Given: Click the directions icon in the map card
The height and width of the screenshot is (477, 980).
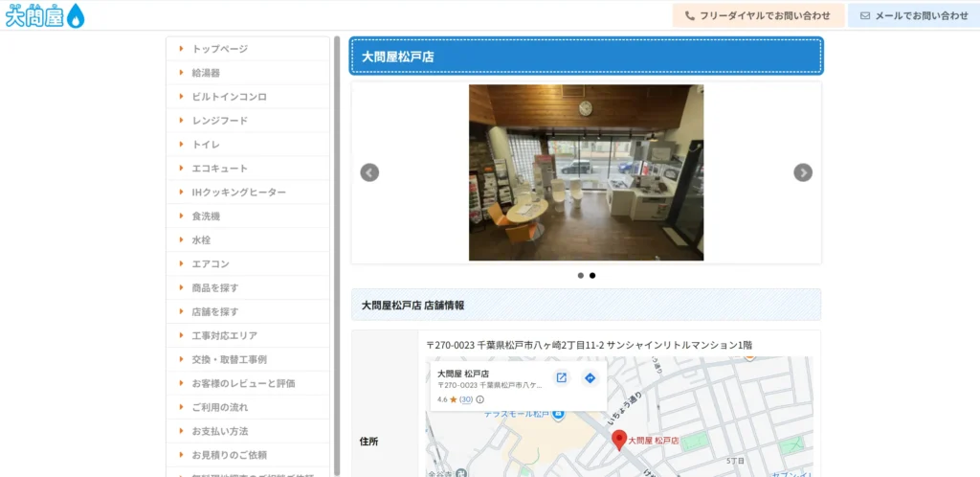Looking at the screenshot, I should point(590,377).
